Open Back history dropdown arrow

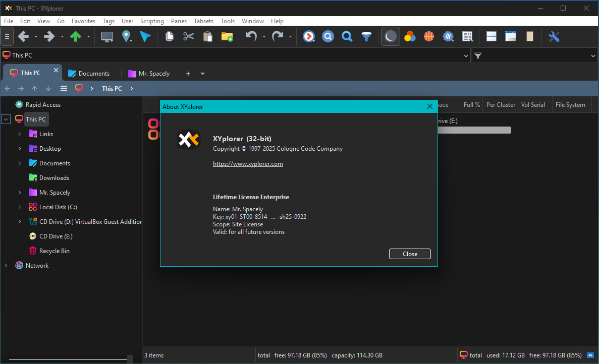(36, 37)
